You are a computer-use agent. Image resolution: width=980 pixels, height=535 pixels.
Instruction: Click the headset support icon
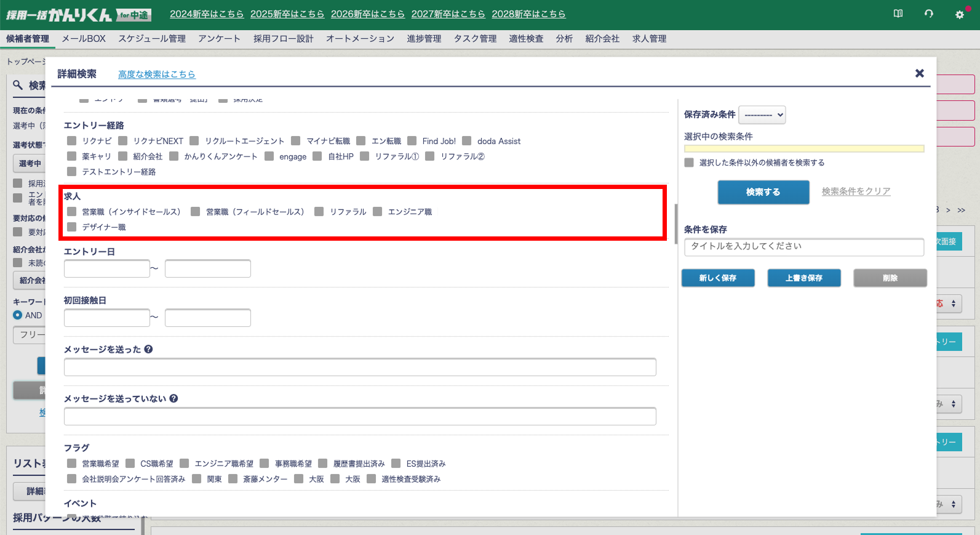click(x=928, y=14)
